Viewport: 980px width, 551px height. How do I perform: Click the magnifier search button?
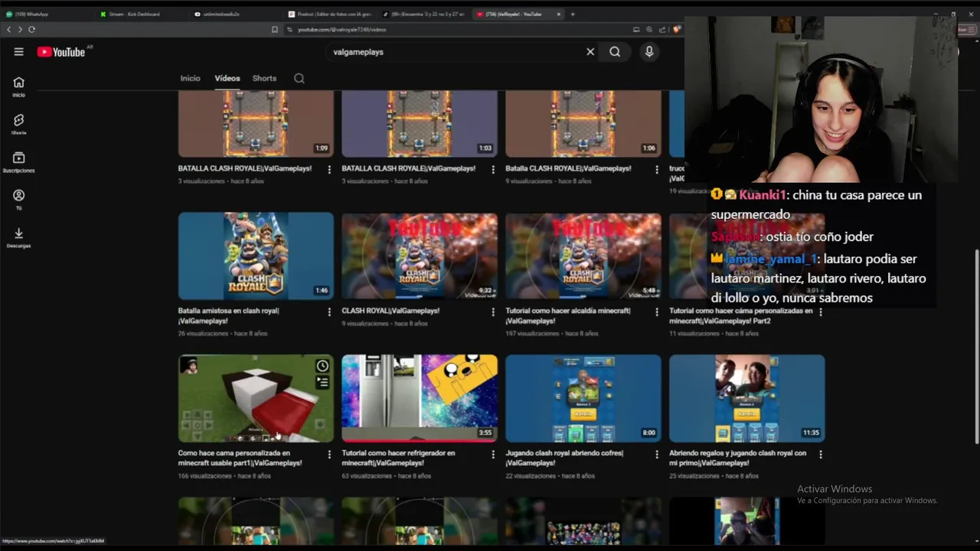(x=615, y=52)
